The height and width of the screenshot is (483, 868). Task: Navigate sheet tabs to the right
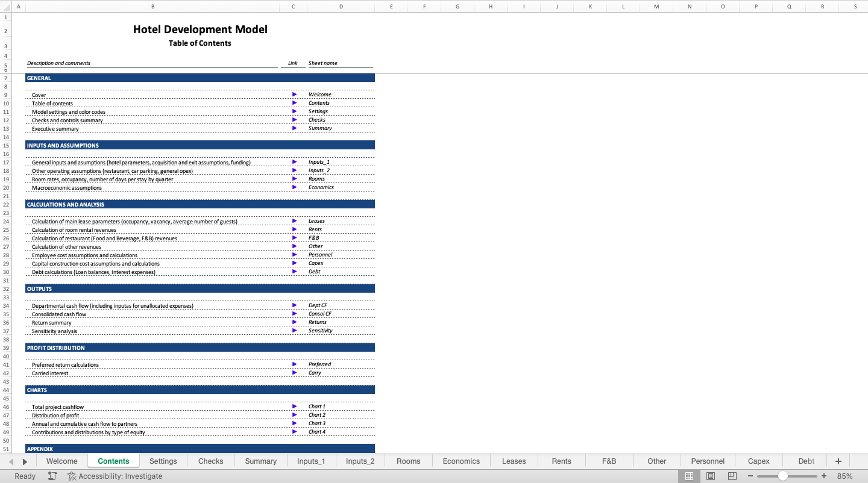tap(25, 462)
